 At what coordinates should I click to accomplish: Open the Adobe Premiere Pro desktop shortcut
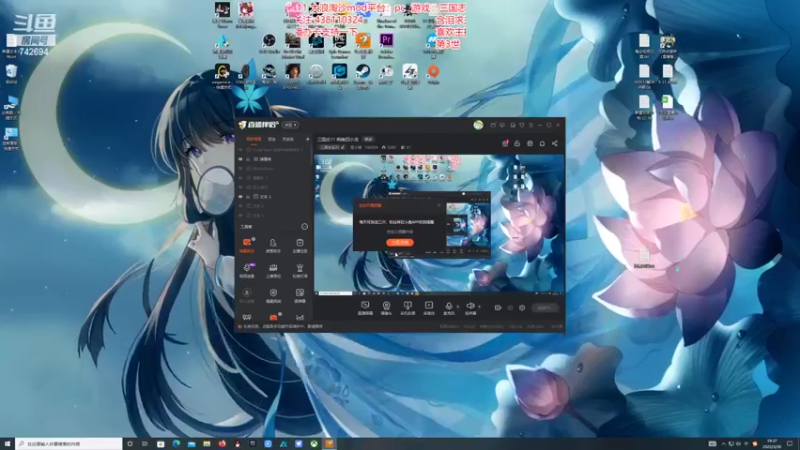tap(386, 45)
